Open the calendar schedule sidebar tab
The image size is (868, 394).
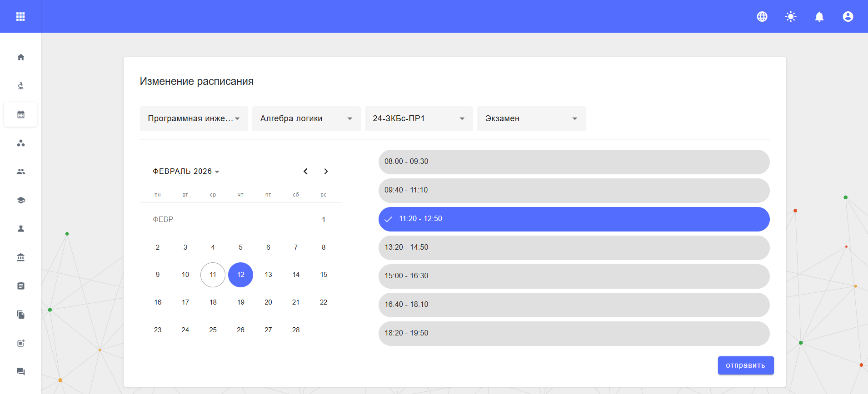click(x=21, y=114)
